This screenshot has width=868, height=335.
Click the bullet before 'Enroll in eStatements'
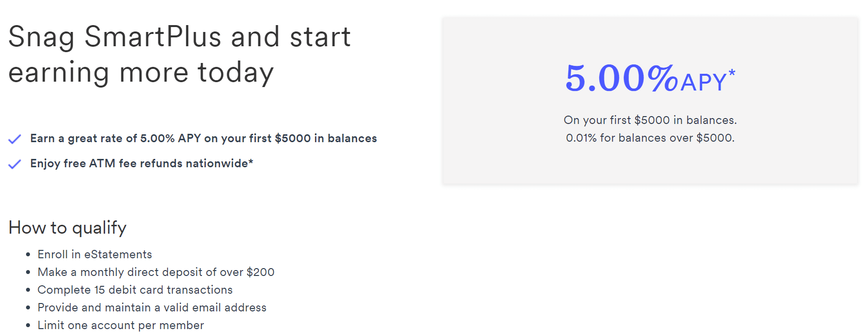click(28, 255)
